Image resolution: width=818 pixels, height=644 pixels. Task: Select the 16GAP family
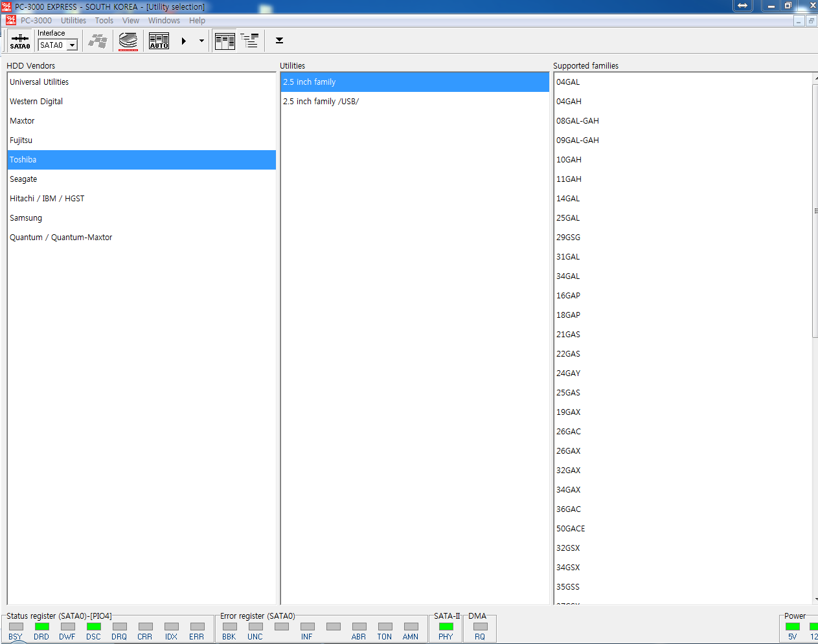coord(683,296)
